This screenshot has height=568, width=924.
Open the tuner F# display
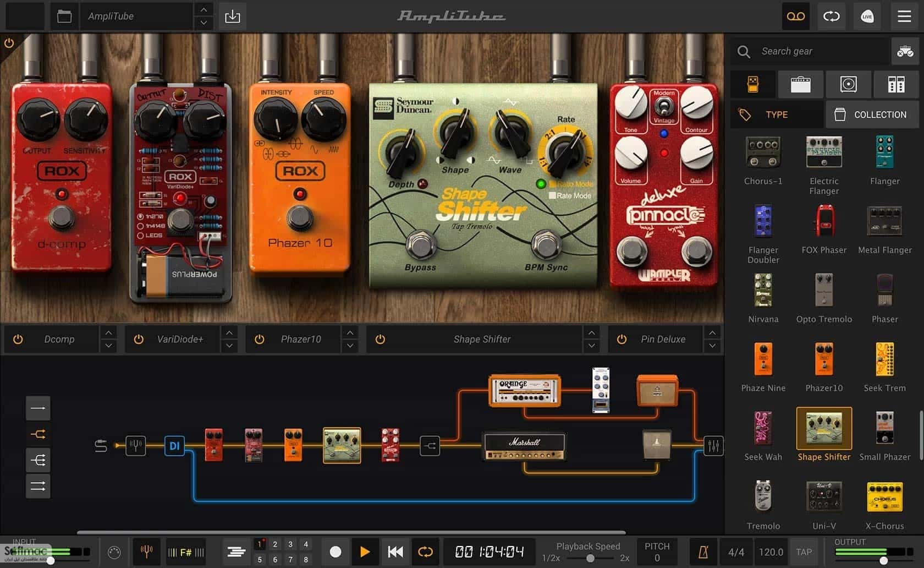[x=186, y=551]
